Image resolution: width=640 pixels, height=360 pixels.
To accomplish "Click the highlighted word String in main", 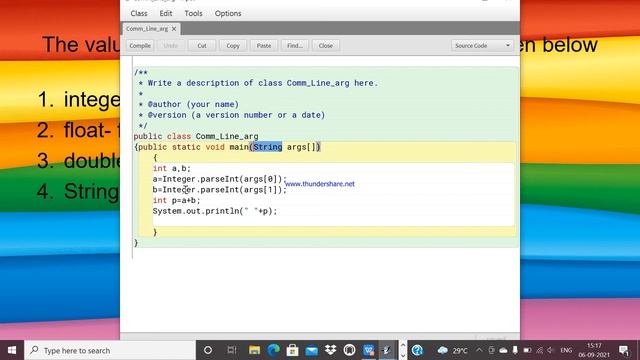I will tap(267, 147).
